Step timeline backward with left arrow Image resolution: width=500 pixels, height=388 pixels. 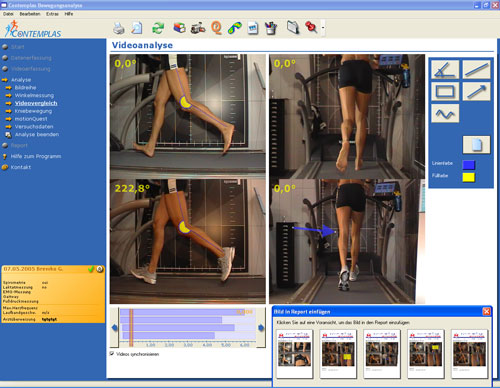point(115,328)
